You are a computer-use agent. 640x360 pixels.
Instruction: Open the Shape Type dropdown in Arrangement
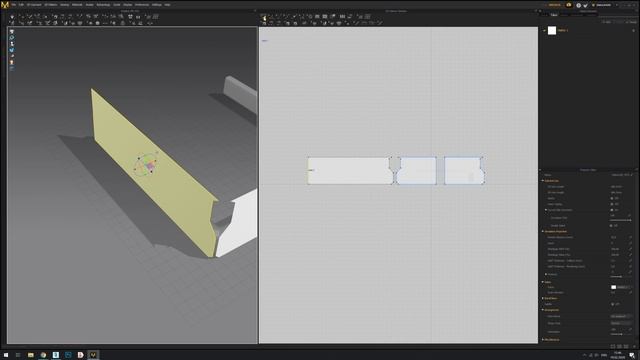(621, 323)
